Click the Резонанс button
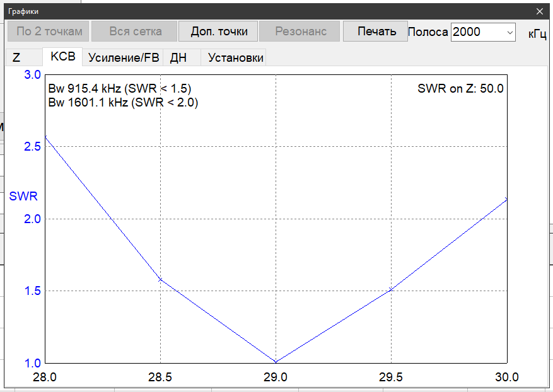 tap(300, 32)
